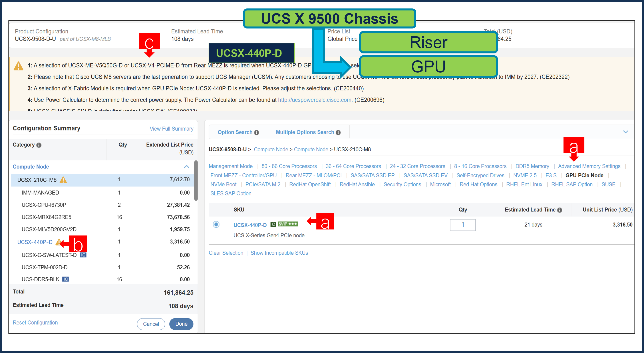Click the IC badge next to UCS-DDR5-BLK
644x353 pixels.
(x=66, y=279)
